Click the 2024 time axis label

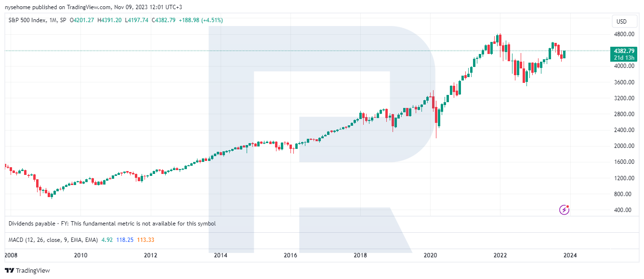pyautogui.click(x=570, y=255)
